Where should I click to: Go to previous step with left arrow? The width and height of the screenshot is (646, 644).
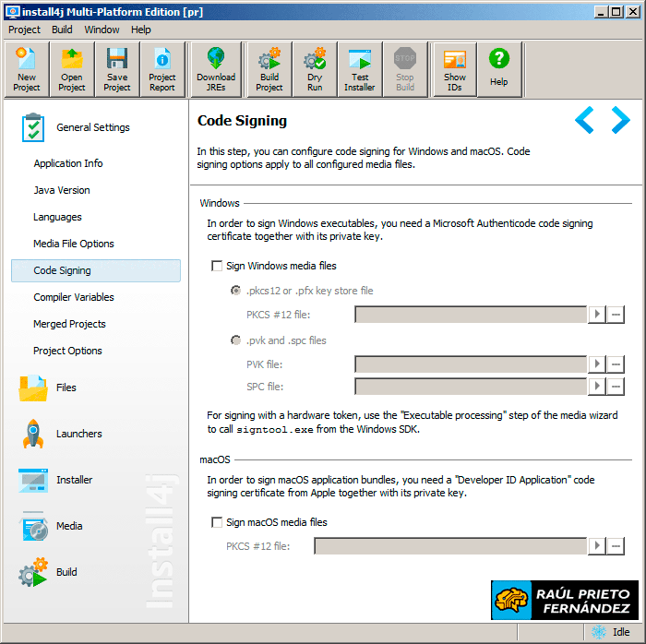click(584, 120)
